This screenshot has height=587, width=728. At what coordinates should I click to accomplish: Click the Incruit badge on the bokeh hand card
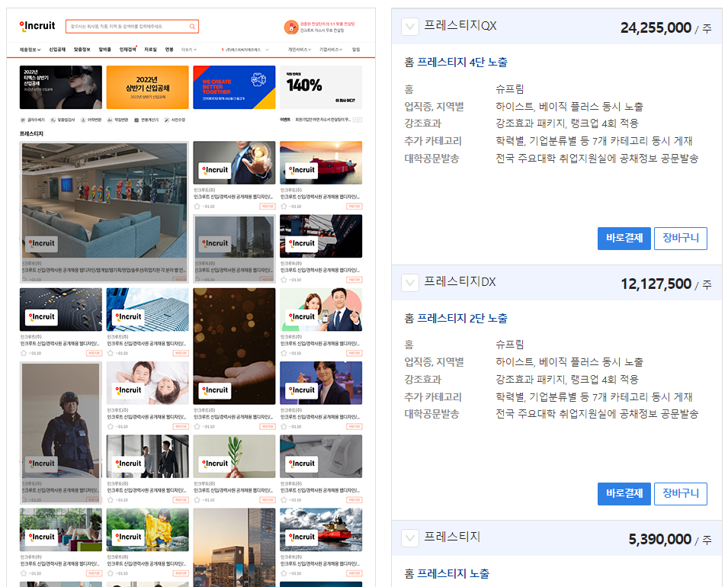(215, 390)
